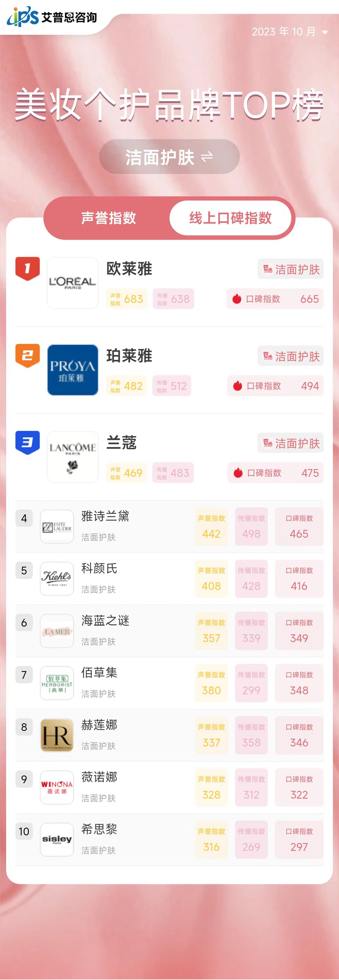Click the 艾普思咨询 logo at top

pos(52,17)
